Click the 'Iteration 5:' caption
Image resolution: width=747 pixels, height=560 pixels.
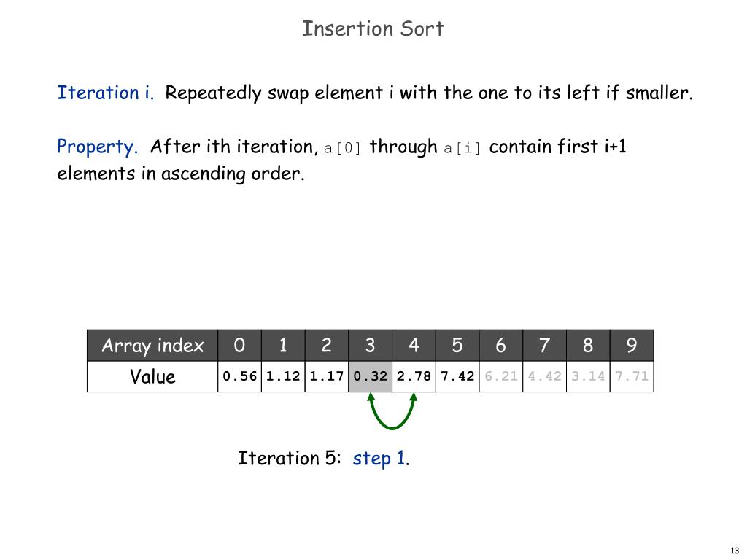point(289,458)
